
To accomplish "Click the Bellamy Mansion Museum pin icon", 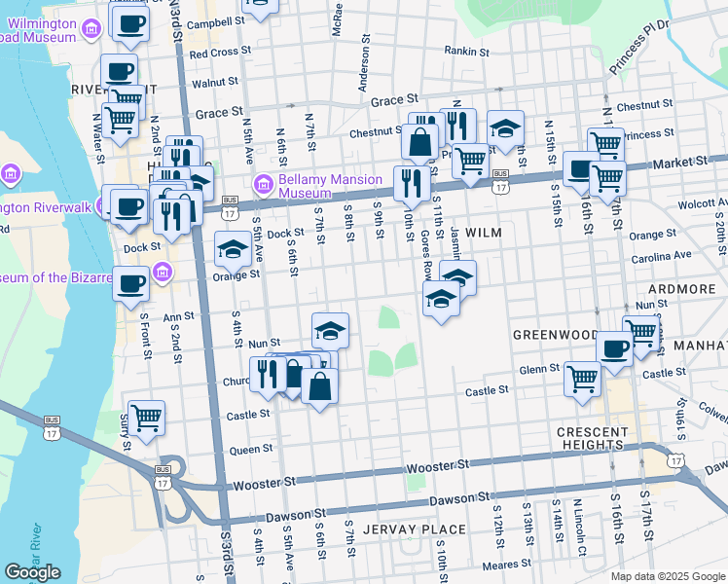I will coord(263,184).
